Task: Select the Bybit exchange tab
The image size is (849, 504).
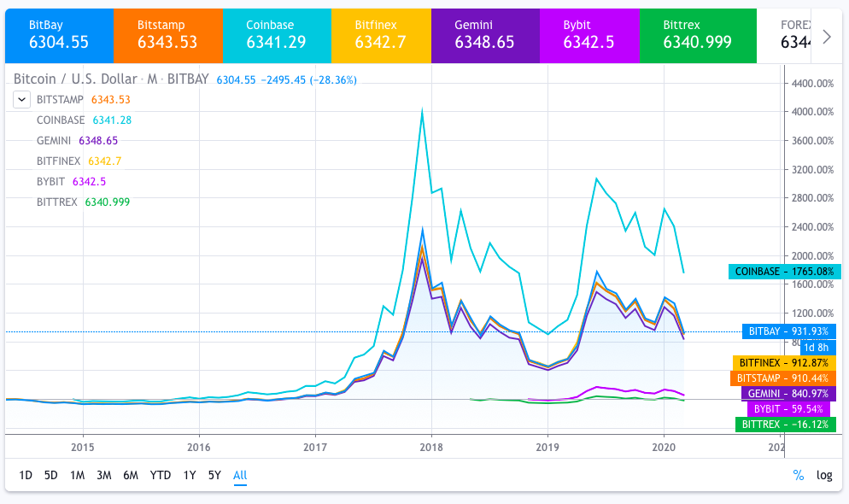Action: coord(589,36)
